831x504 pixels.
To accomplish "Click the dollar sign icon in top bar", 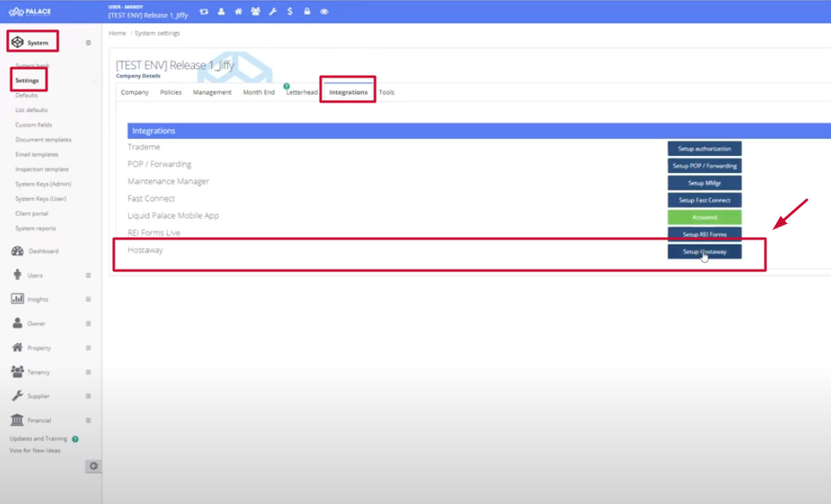I will (x=290, y=12).
